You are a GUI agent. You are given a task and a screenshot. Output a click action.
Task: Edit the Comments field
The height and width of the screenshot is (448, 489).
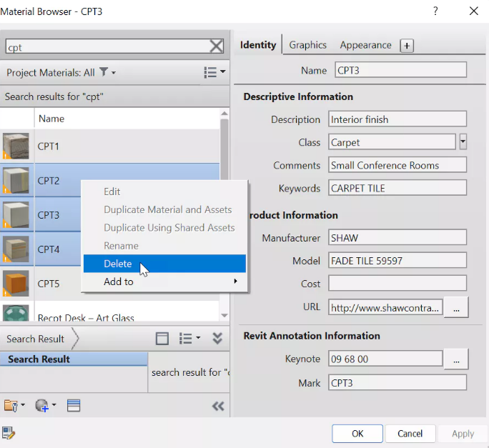point(397,165)
